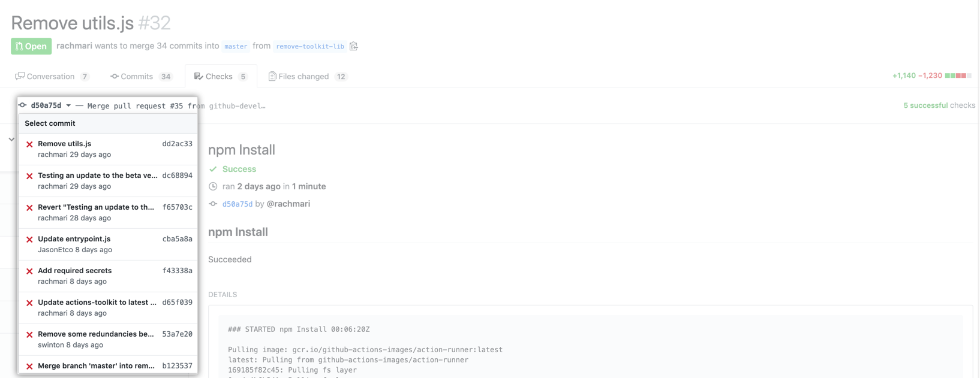Click the copy branch name clipboard icon

click(x=354, y=46)
